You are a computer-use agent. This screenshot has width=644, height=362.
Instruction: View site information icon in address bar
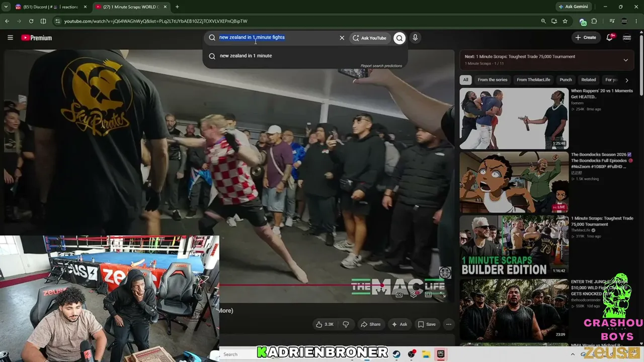[x=58, y=21]
